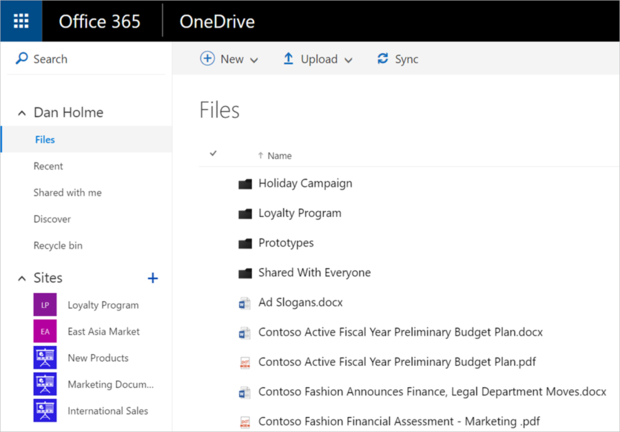Click the Financial Assessment PDF icon
This screenshot has width=620, height=432.
(x=245, y=422)
